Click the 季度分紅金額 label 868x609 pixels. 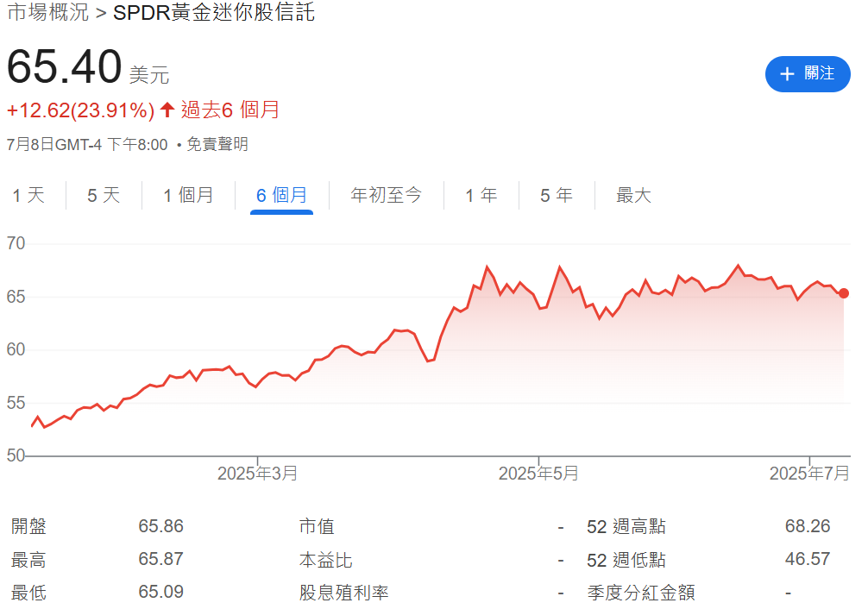click(640, 593)
